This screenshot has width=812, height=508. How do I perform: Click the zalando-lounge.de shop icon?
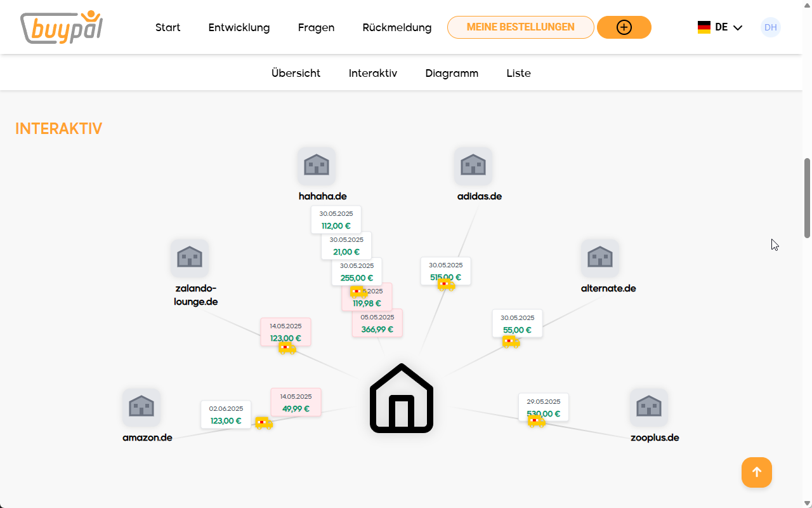click(x=190, y=258)
